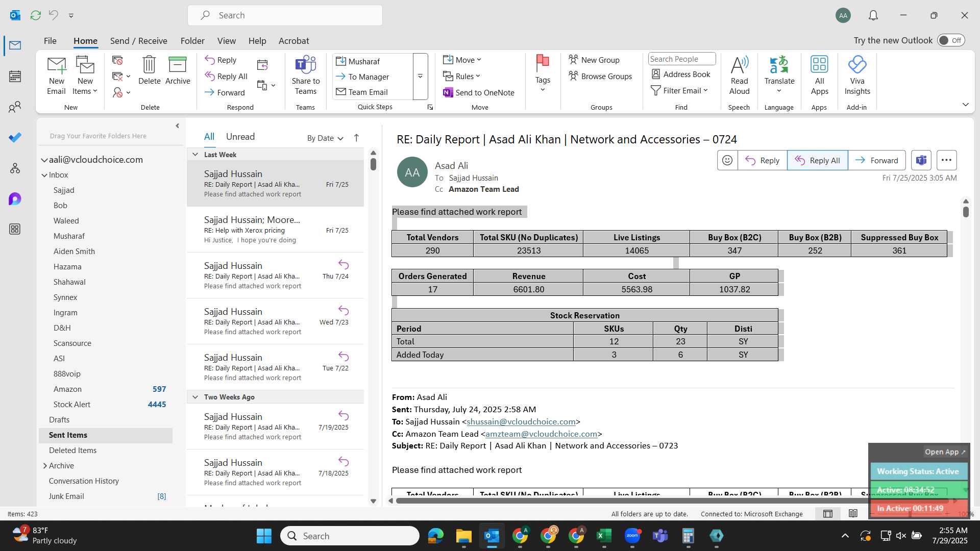Open the By Date sort dropdown

(325, 138)
